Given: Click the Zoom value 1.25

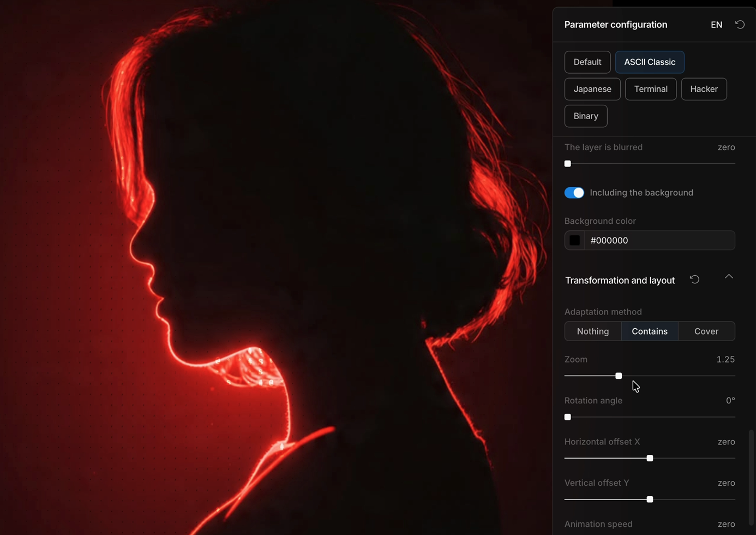Looking at the screenshot, I should pyautogui.click(x=725, y=359).
